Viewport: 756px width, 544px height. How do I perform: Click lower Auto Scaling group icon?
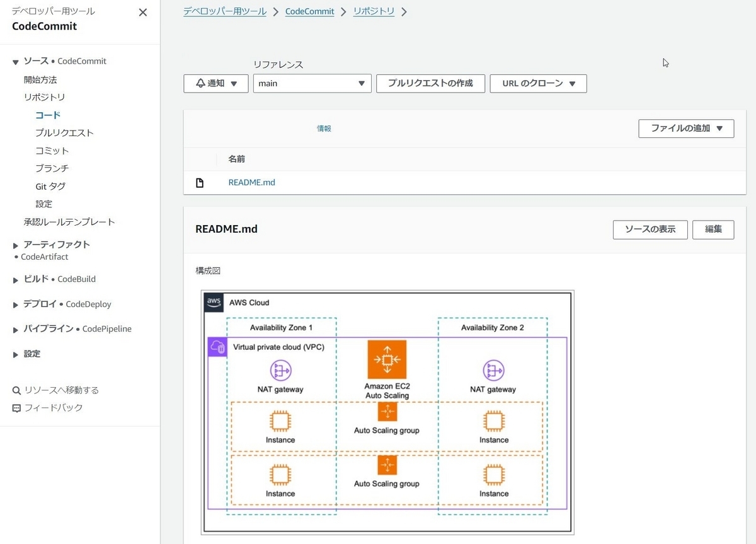click(387, 465)
